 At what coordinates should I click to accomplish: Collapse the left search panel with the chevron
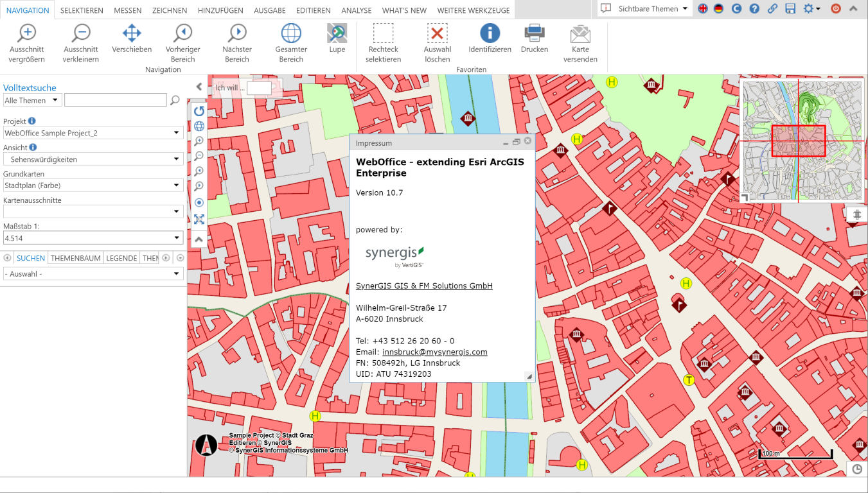pos(199,87)
